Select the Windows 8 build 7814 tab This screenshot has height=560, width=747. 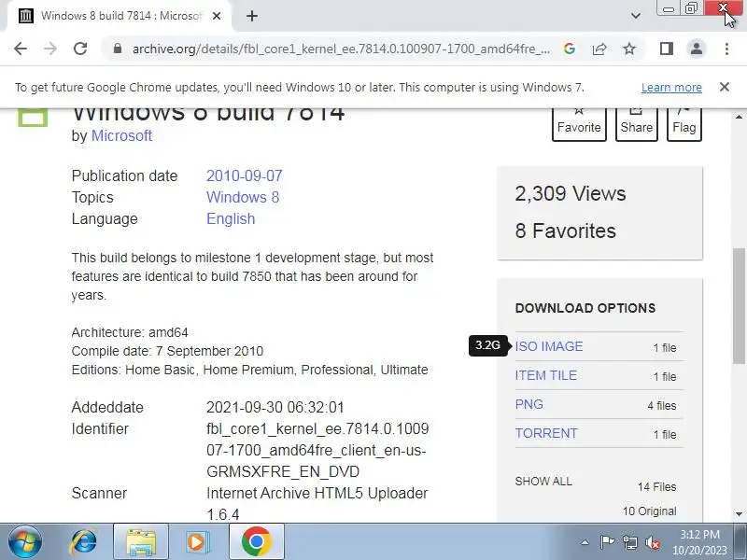(120, 16)
